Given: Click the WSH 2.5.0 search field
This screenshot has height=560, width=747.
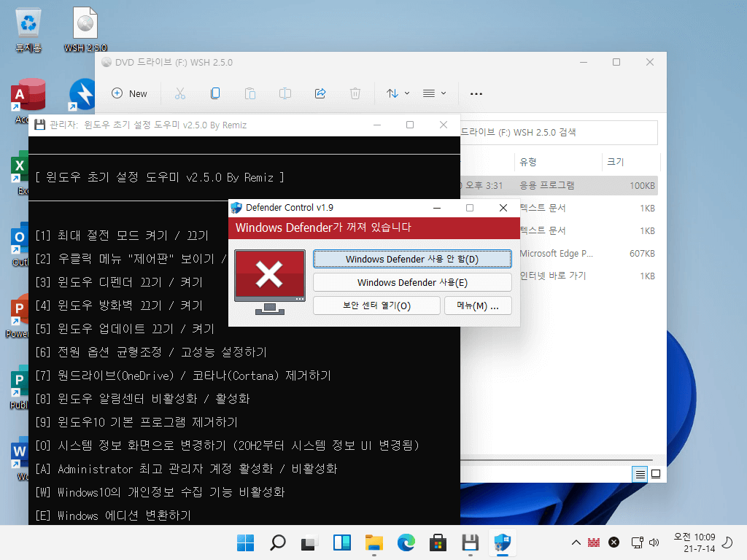Looking at the screenshot, I should [x=559, y=133].
